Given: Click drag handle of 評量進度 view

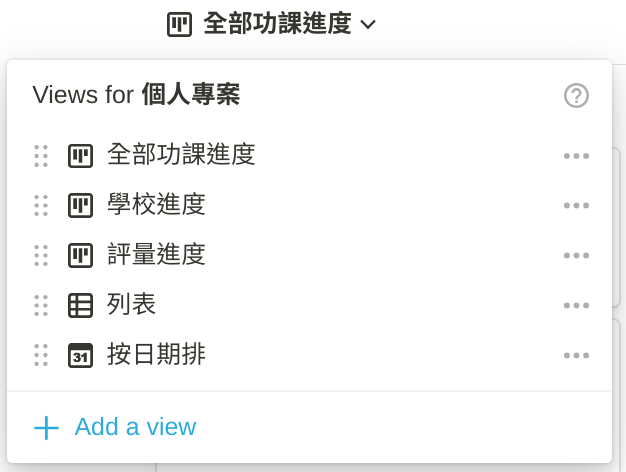Looking at the screenshot, I should tap(41, 255).
